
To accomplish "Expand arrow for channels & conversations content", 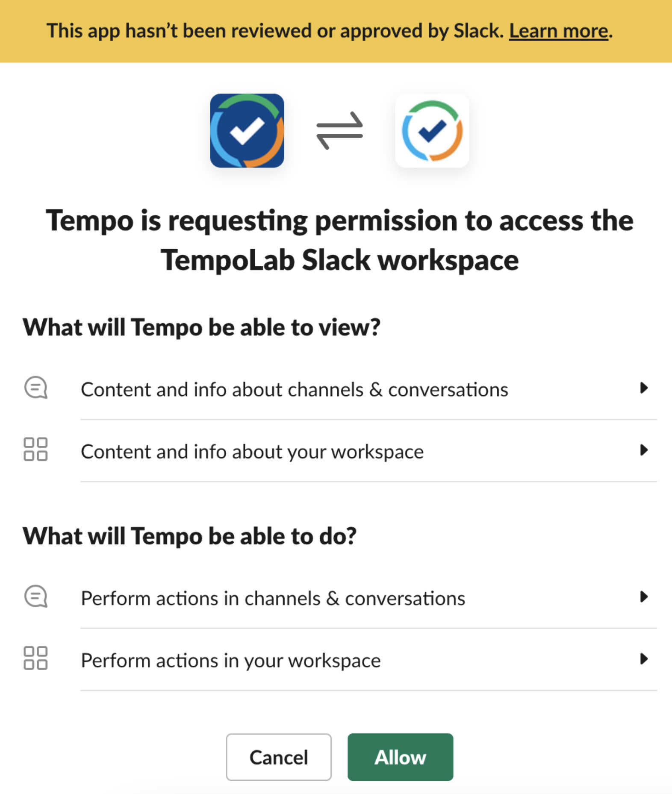I will pos(643,388).
